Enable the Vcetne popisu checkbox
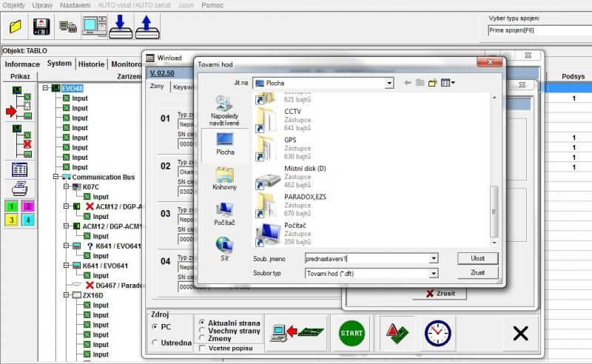 coord(203,348)
